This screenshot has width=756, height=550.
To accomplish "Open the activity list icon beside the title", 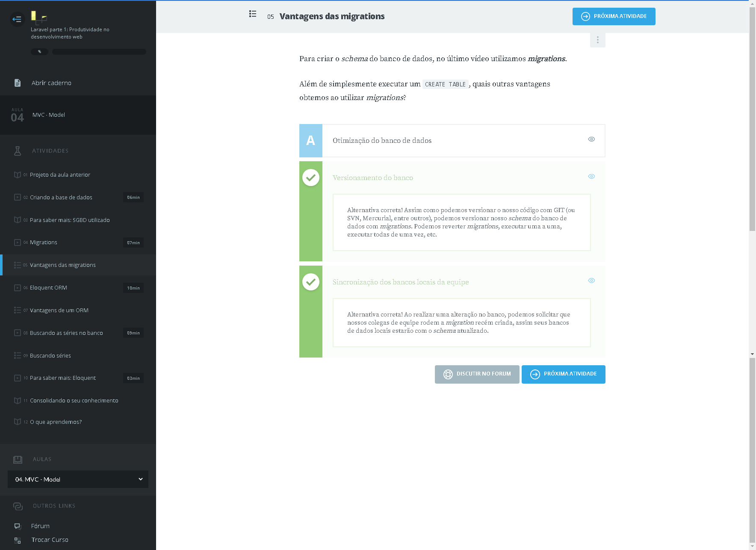I will coord(253,14).
